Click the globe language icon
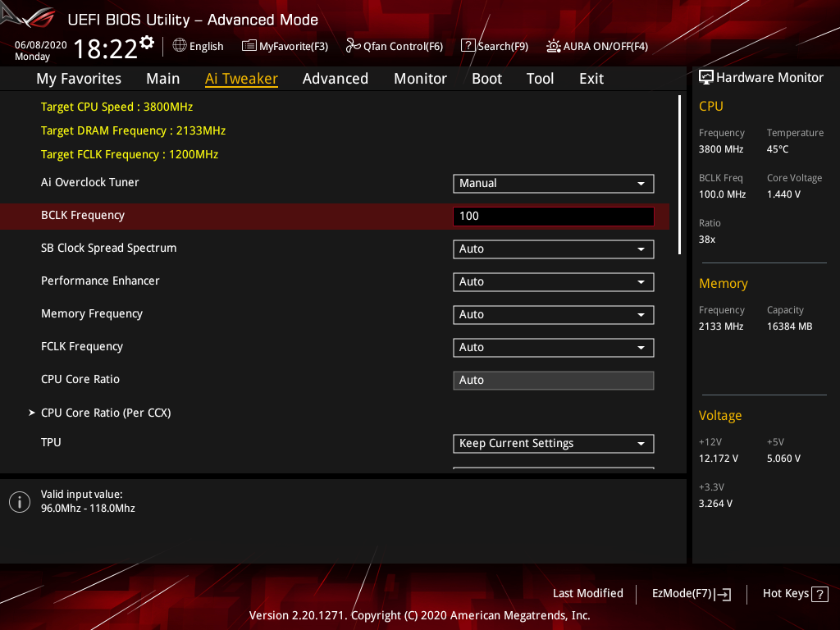This screenshot has height=630, width=840. coord(180,46)
